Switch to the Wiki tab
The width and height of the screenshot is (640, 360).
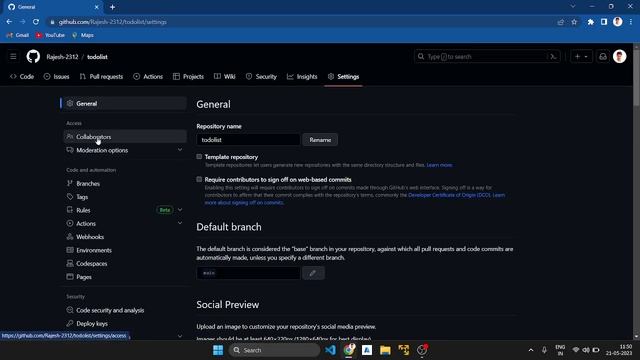point(225,76)
